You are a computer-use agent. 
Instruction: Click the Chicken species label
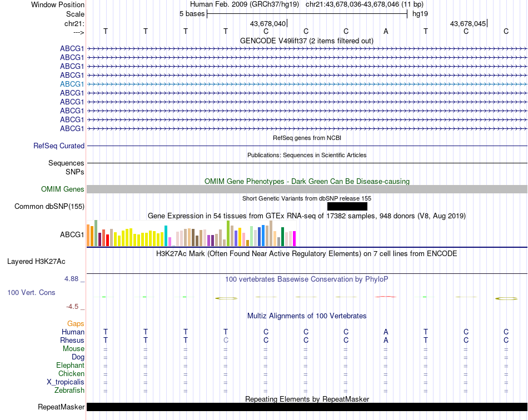(71, 373)
